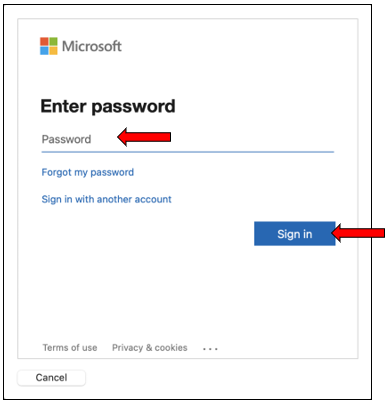Focus the Password input field
This screenshot has height=404, width=390.
(188, 139)
